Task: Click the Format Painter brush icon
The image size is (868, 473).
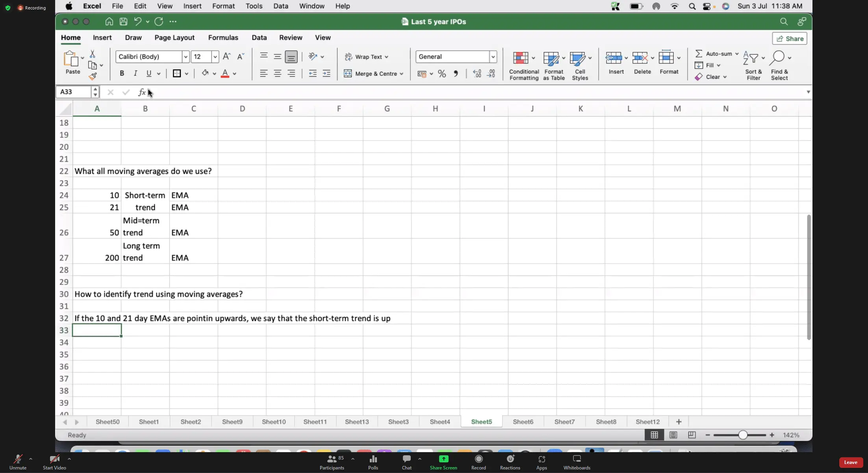Action: 93,76
